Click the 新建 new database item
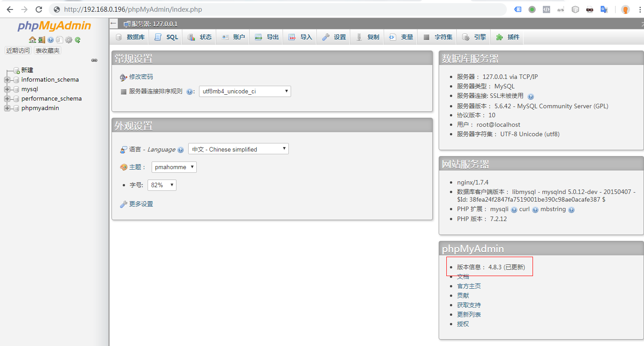The height and width of the screenshot is (346, 644). click(x=27, y=70)
